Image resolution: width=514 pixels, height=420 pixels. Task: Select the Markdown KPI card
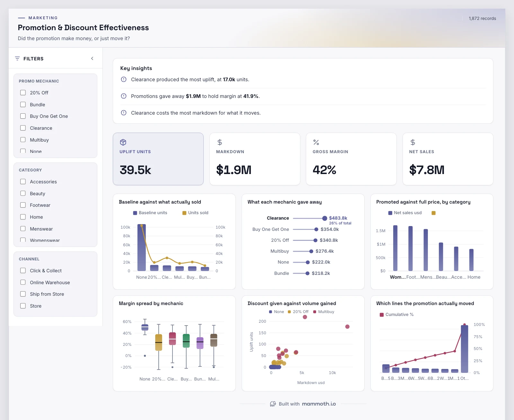(255, 159)
